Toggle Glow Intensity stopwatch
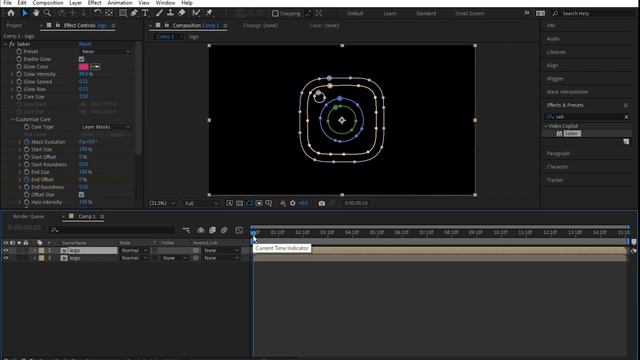This screenshot has height=360, width=640. (19, 74)
